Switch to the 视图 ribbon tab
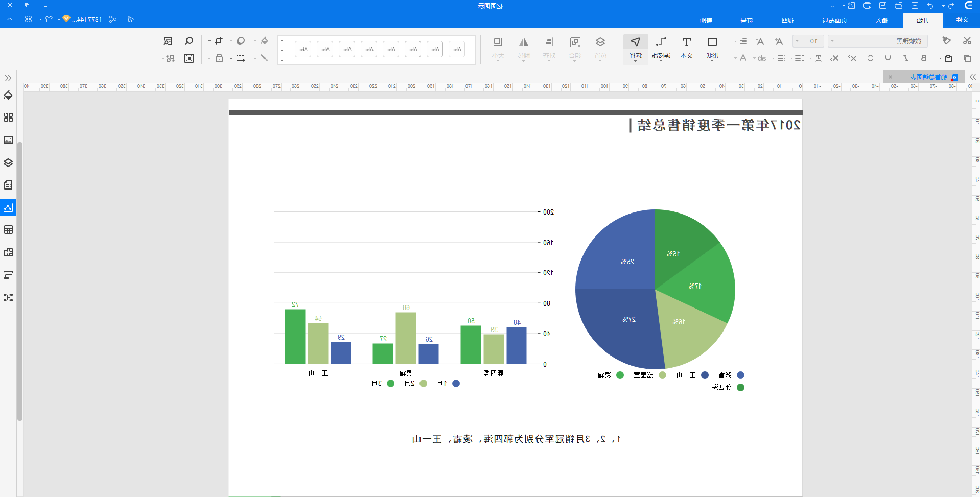The height and width of the screenshot is (497, 980). click(x=788, y=20)
